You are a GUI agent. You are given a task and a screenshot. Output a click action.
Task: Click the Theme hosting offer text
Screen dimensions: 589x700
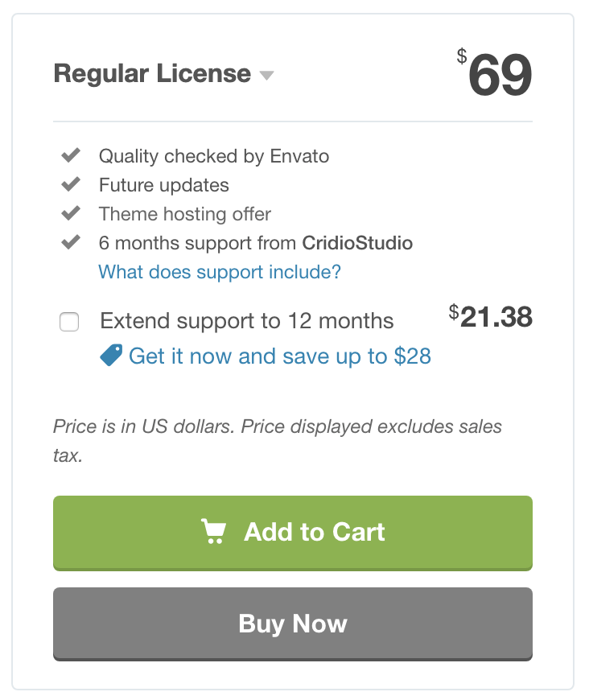[x=185, y=214]
